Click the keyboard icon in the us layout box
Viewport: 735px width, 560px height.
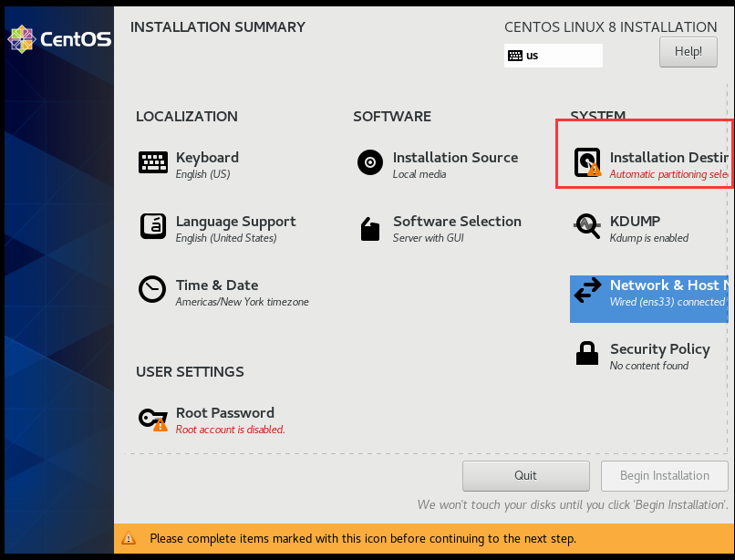(514, 56)
